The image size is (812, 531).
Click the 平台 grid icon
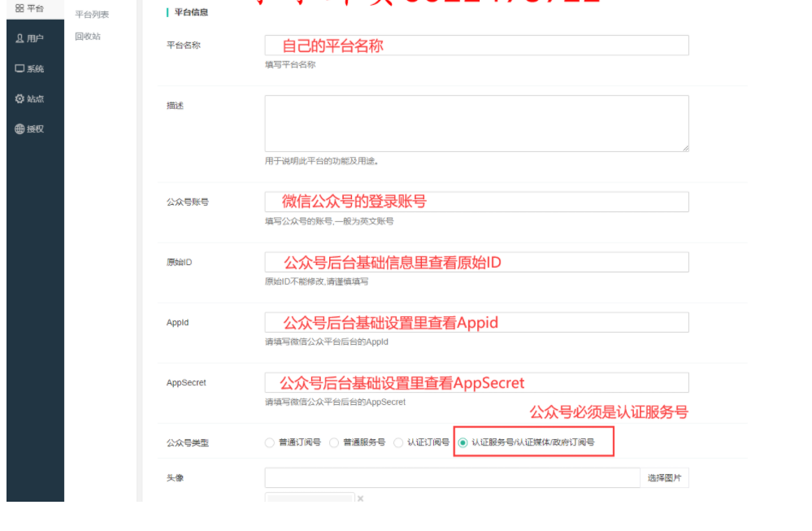(x=20, y=8)
